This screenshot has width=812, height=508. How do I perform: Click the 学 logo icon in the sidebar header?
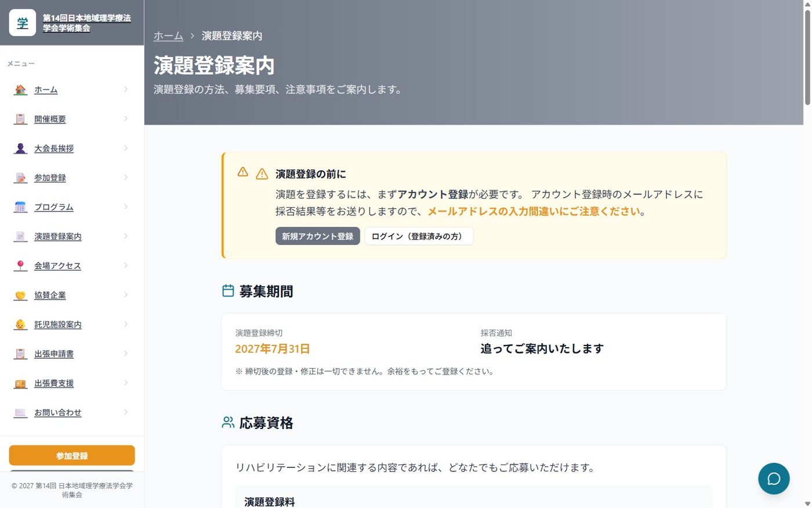pyautogui.click(x=23, y=23)
